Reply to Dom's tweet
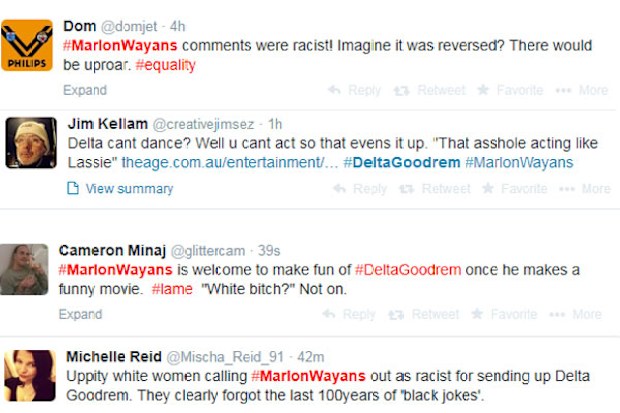 (354, 91)
